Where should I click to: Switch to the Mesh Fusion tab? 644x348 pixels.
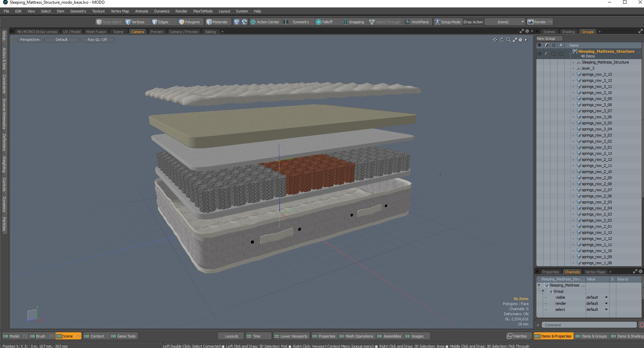96,32
